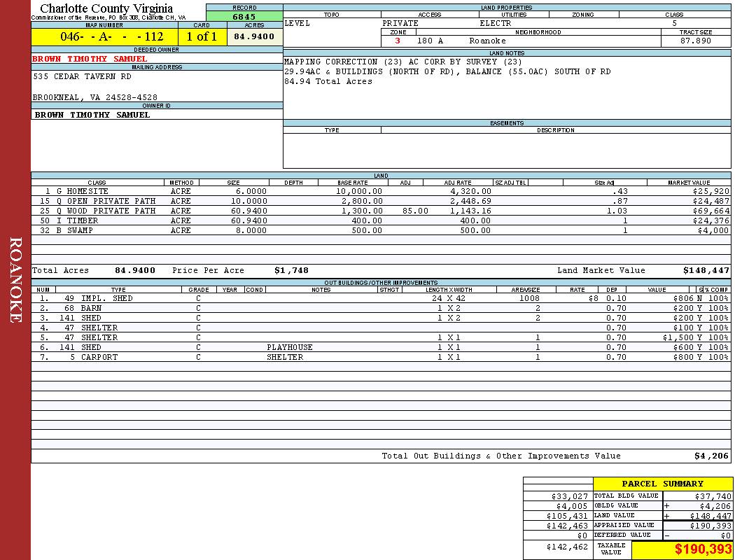This screenshot has width=735, height=560.
Task: Click the tract size value 87.890
Action: coord(695,41)
